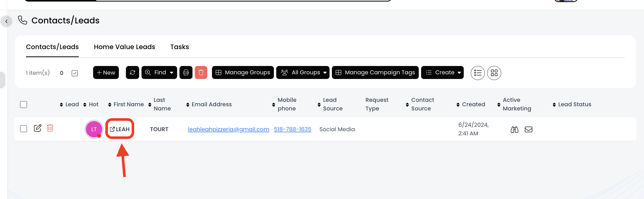Check the select-all header checkbox

coord(24,104)
